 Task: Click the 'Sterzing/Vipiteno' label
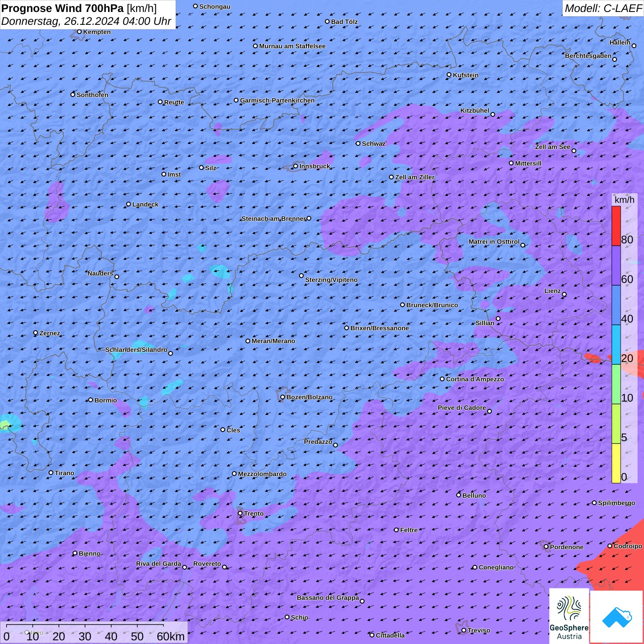pyautogui.click(x=331, y=280)
